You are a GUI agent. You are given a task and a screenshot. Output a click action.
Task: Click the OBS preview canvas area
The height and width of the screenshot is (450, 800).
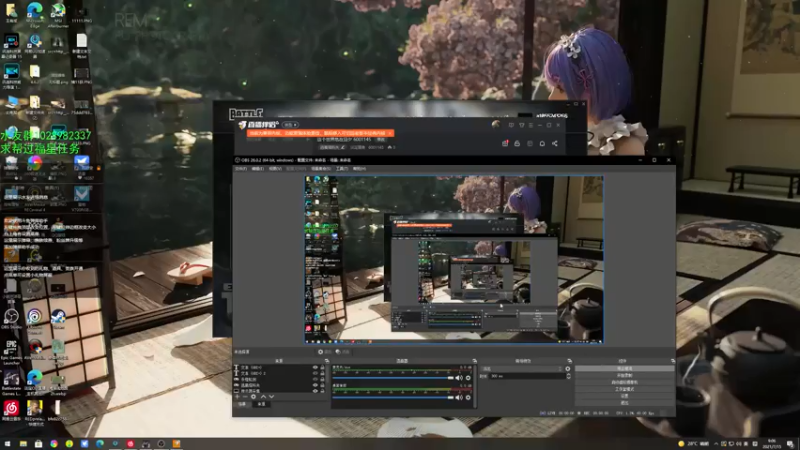(x=454, y=259)
